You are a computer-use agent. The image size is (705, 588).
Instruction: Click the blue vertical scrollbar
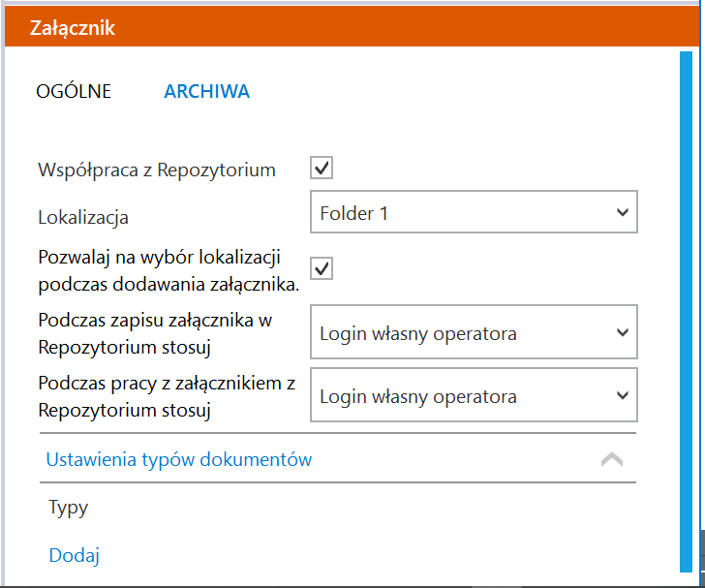(686, 311)
